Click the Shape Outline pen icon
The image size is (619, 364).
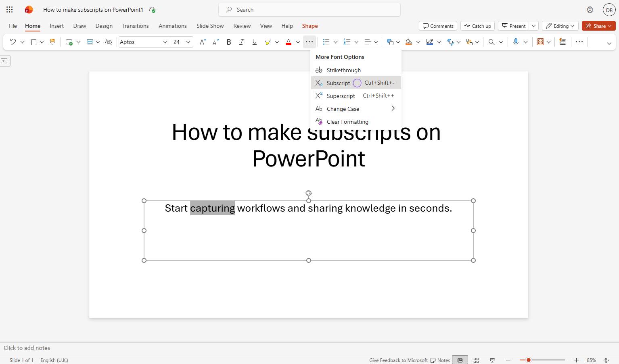coord(430,42)
